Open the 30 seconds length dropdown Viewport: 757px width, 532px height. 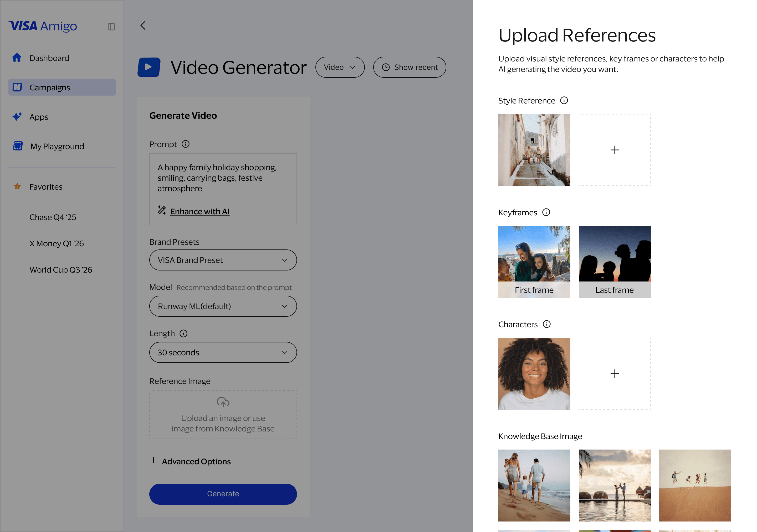223,352
